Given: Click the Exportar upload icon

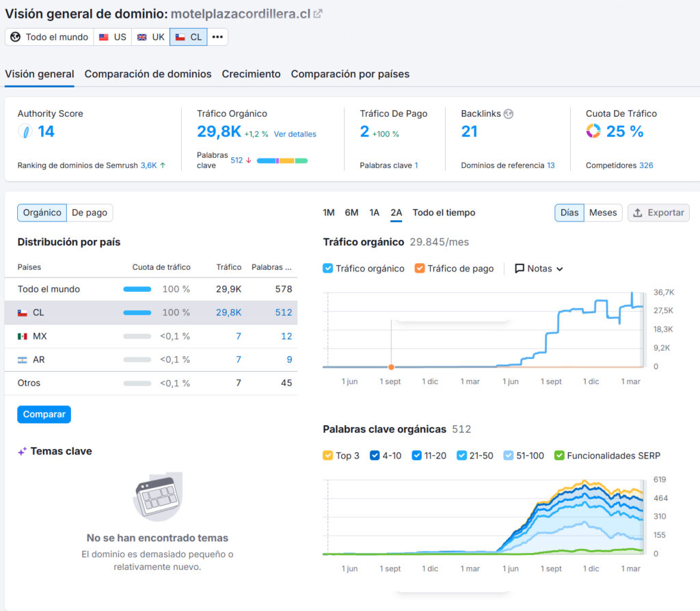Looking at the screenshot, I should (638, 213).
